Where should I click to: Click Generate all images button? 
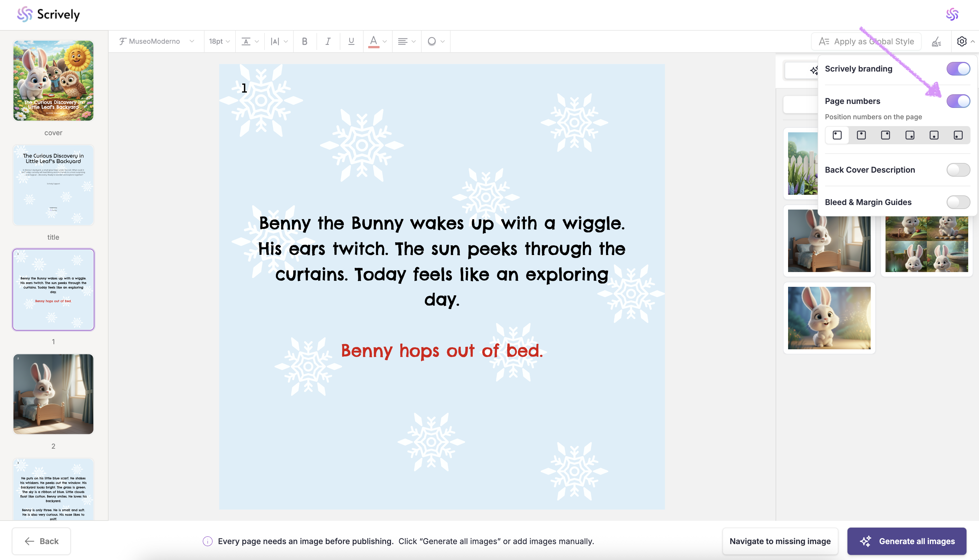point(907,541)
